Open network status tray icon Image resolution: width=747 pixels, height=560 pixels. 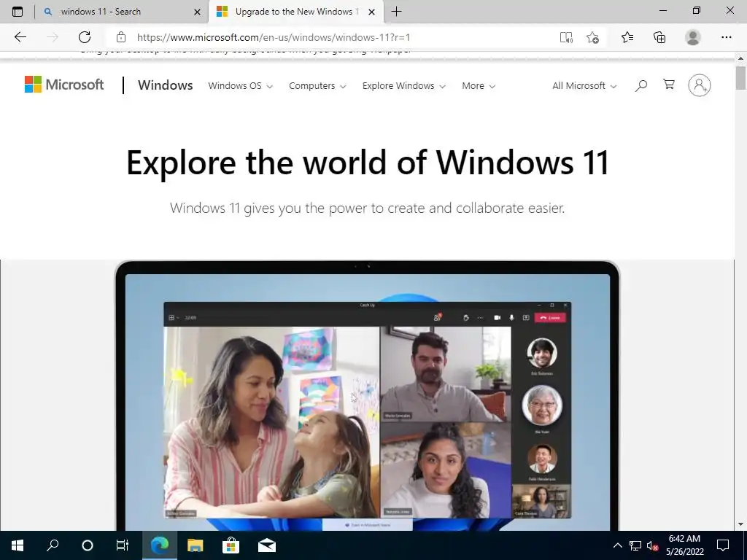[635, 545]
